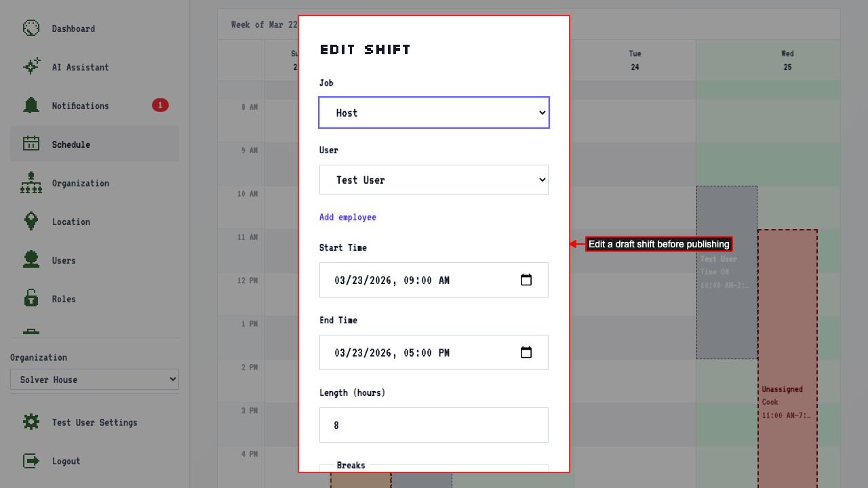Select the AI Assistant sparkle icon
Viewport: 868px width, 488px height.
click(x=31, y=67)
